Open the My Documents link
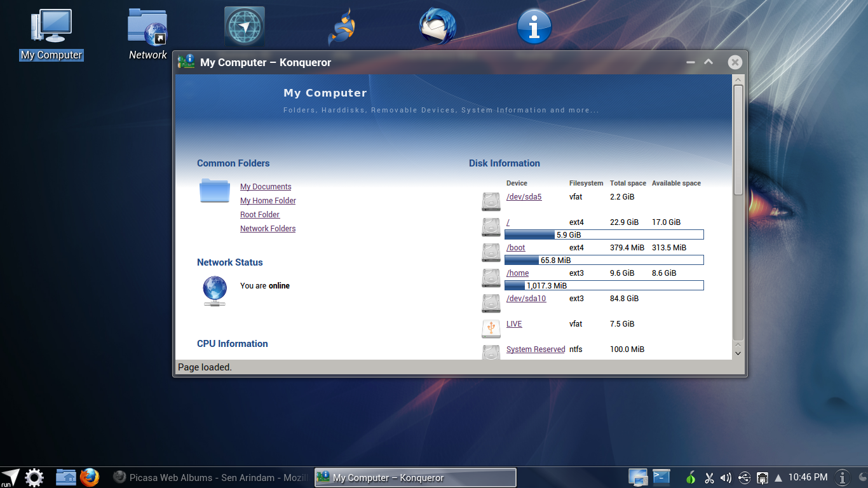The height and width of the screenshot is (488, 868). 265,186
